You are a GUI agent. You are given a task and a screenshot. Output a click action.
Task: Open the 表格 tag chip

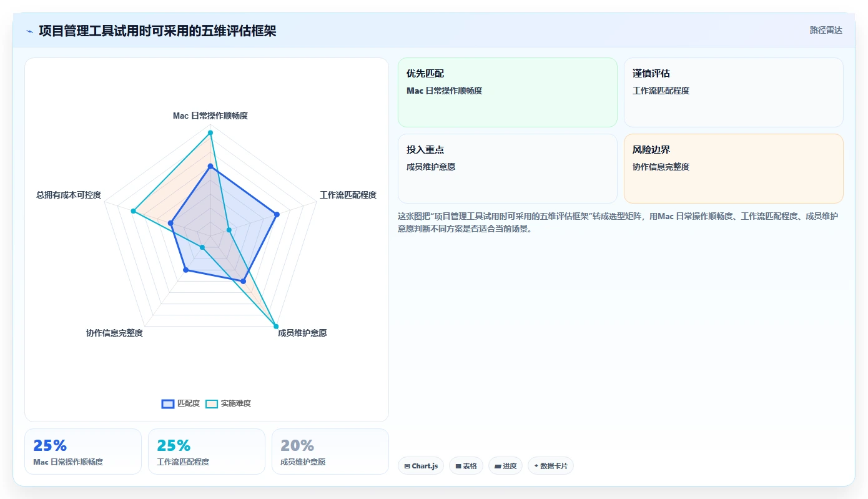466,466
